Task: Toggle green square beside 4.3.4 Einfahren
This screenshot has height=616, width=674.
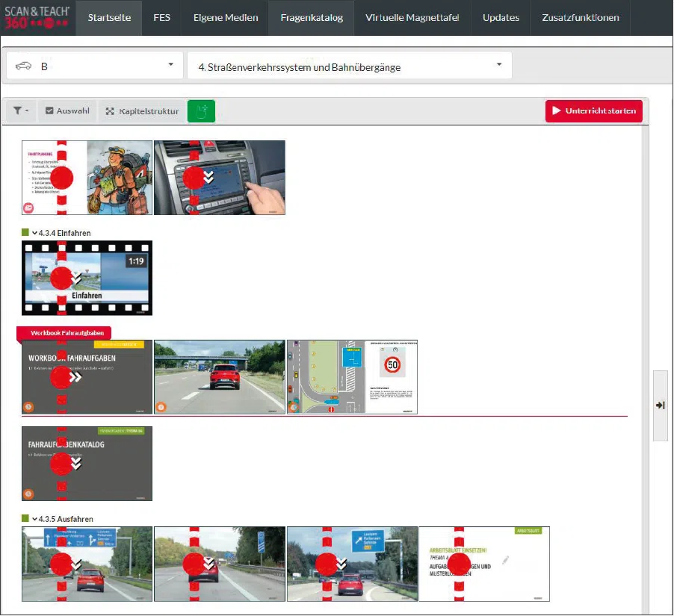Action: (25, 233)
